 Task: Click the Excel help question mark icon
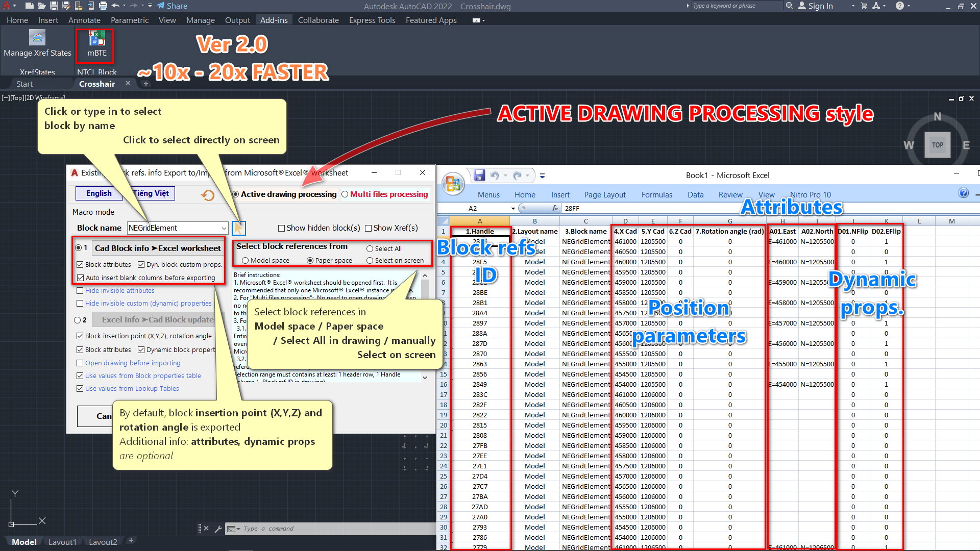click(x=963, y=193)
